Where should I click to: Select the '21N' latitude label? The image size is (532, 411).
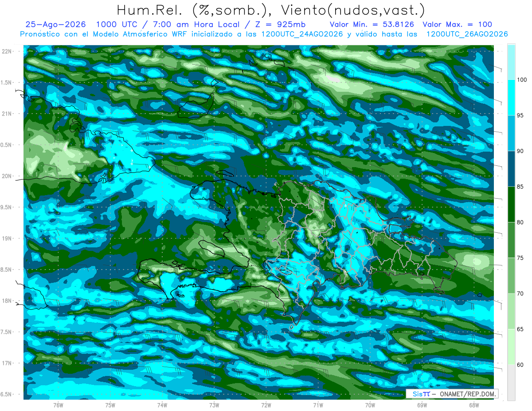[7, 114]
